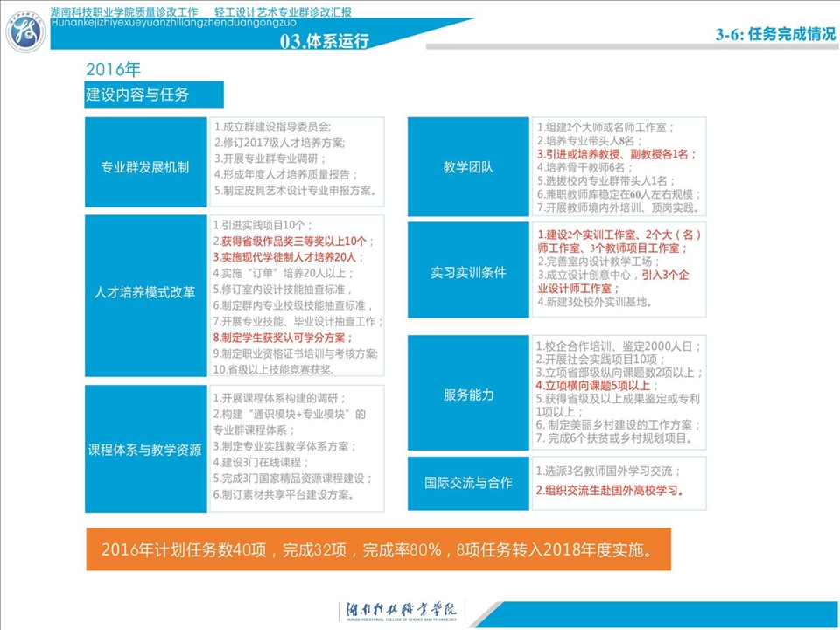Click '7.开展专业技能、毕业设计抽查工作' line
The height and width of the screenshot is (630, 840).
click(x=297, y=321)
